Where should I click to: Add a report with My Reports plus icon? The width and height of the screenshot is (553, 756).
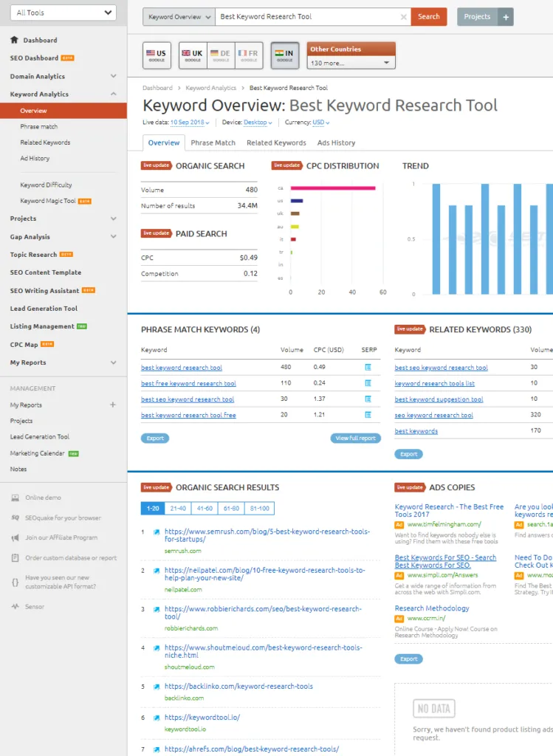click(113, 405)
